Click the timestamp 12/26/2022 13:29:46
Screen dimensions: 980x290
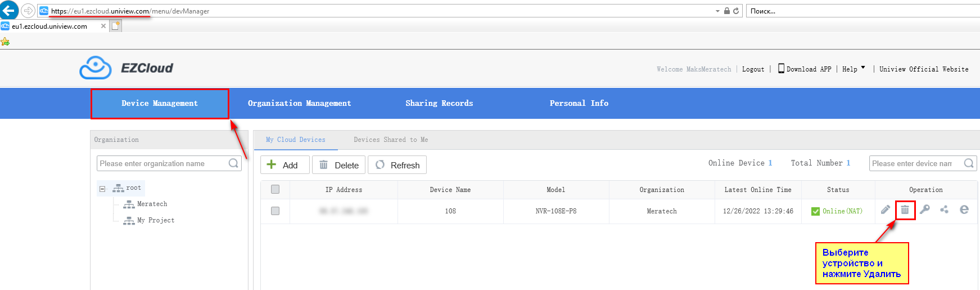(758, 211)
